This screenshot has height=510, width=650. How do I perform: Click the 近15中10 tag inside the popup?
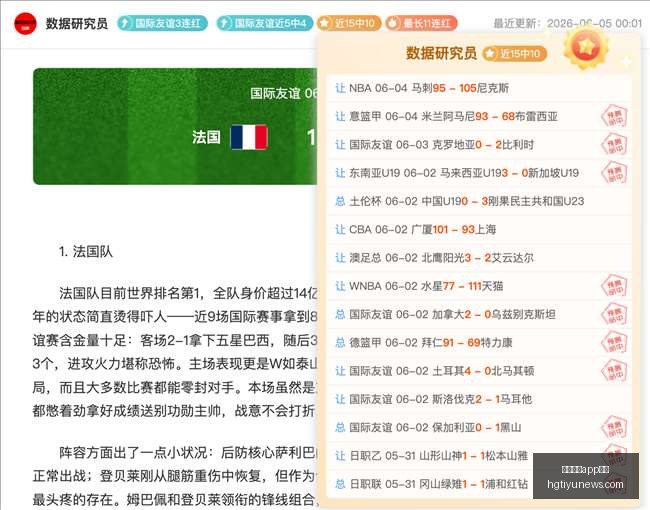[514, 53]
